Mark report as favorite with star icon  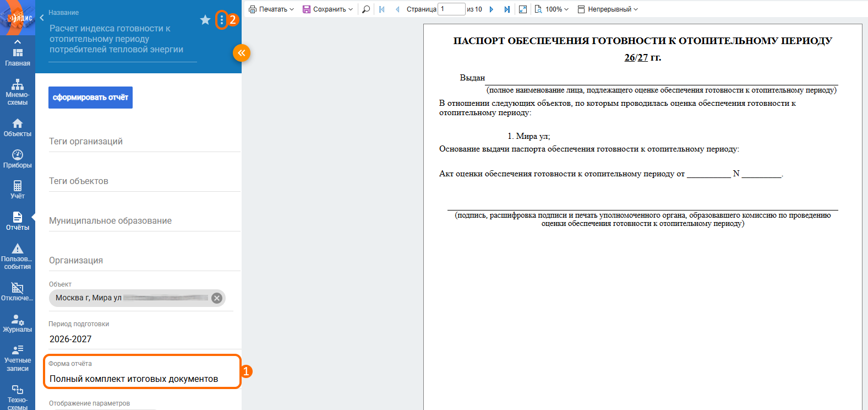coord(205,20)
